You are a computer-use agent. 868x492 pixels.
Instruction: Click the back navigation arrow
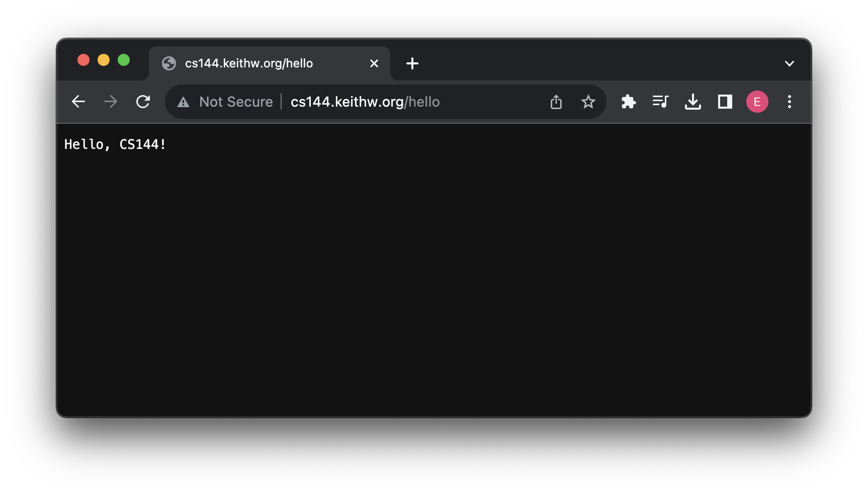(78, 102)
